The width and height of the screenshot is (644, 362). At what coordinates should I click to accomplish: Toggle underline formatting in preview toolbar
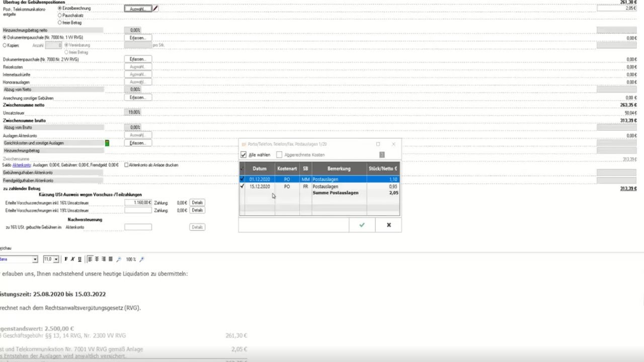click(x=79, y=259)
